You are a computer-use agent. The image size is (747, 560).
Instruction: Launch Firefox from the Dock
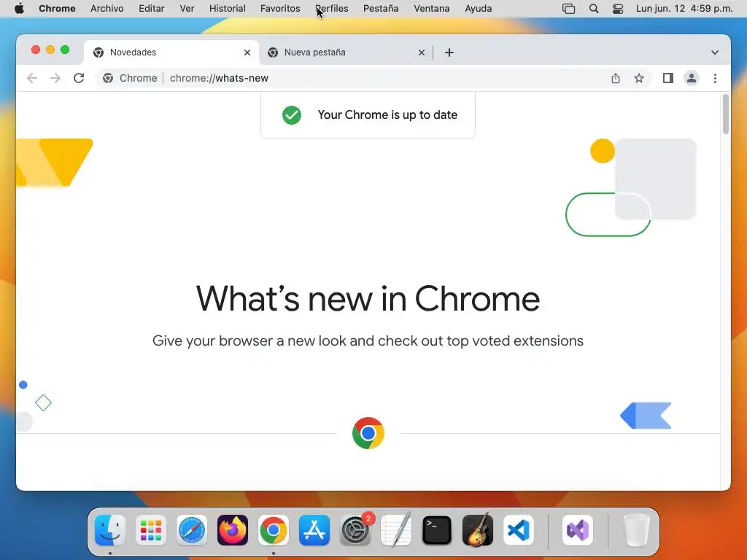coord(233,530)
